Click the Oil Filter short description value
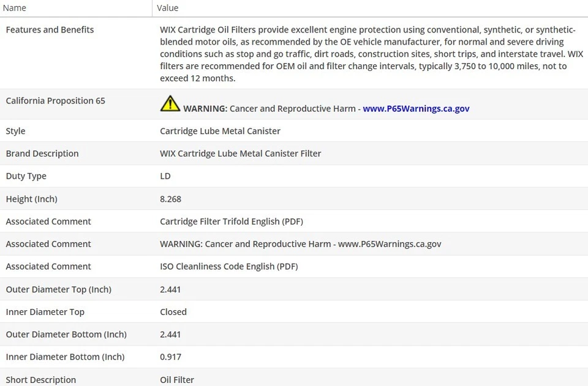Image resolution: width=588 pixels, height=386 pixels. tap(177, 380)
